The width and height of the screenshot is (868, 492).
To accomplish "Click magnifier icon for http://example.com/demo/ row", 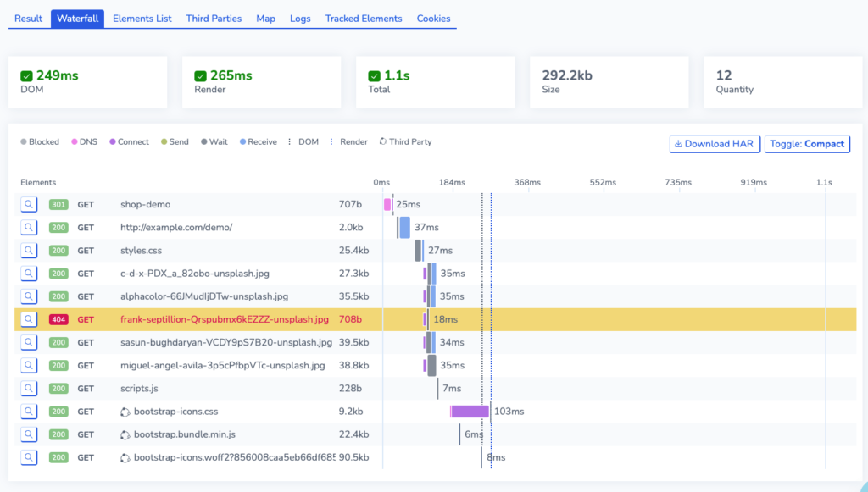I will (29, 227).
